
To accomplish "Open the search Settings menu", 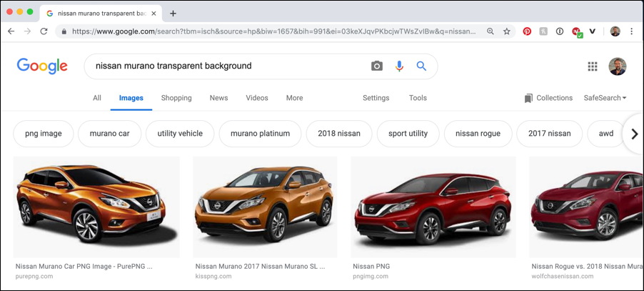I will point(376,98).
